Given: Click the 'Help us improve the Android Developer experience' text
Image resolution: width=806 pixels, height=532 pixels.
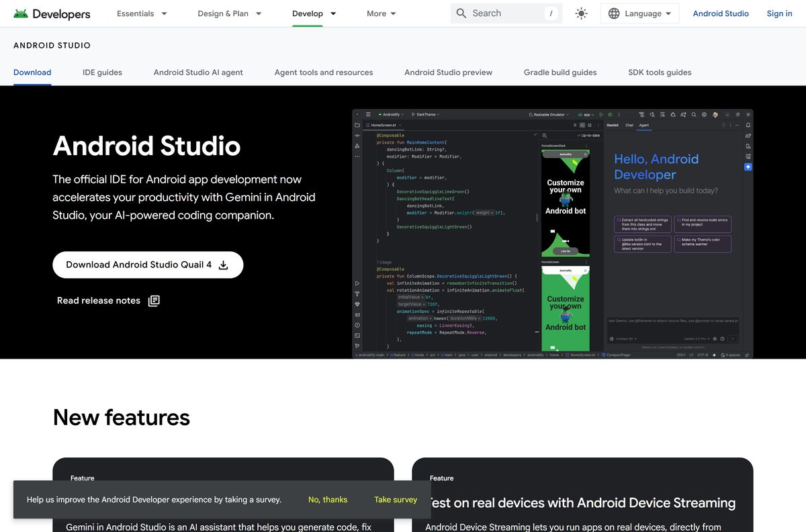Looking at the screenshot, I should 154,500.
